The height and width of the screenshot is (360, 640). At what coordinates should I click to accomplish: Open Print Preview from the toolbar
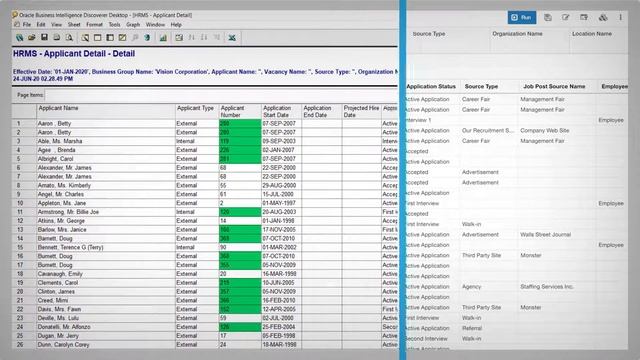coord(69,38)
